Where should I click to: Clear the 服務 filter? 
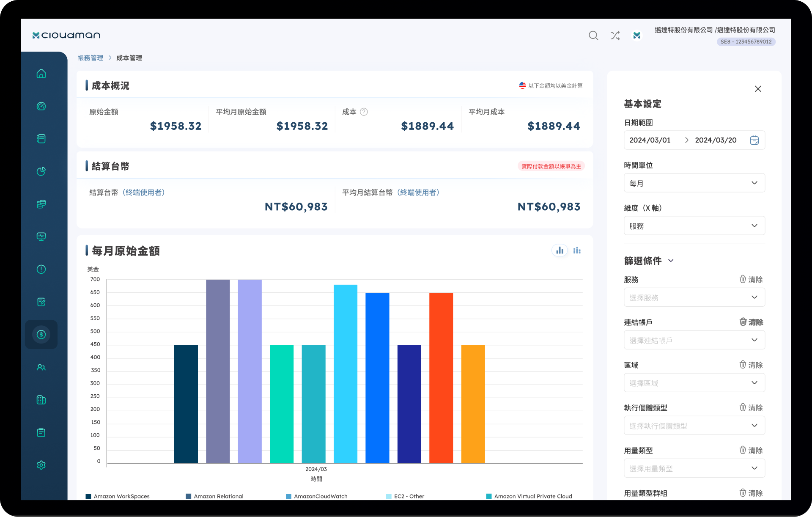pyautogui.click(x=751, y=279)
